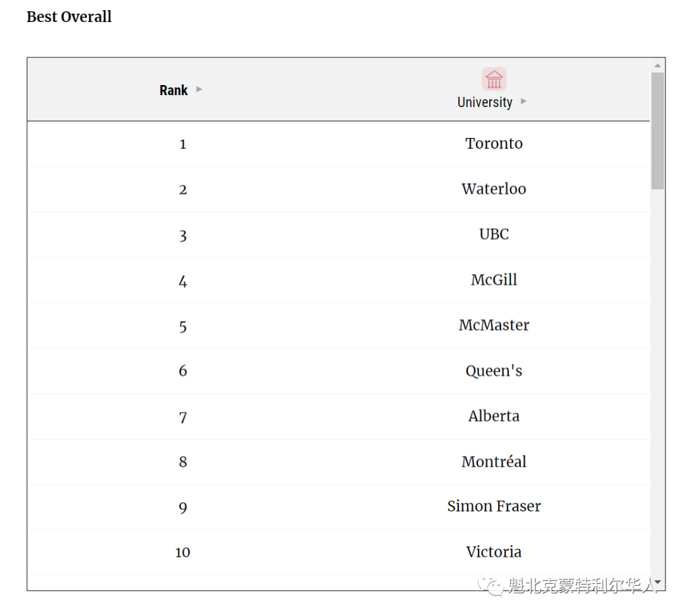Viewport: 680px width, 616px height.
Task: Sort by Rank column arrow
Action: click(199, 89)
